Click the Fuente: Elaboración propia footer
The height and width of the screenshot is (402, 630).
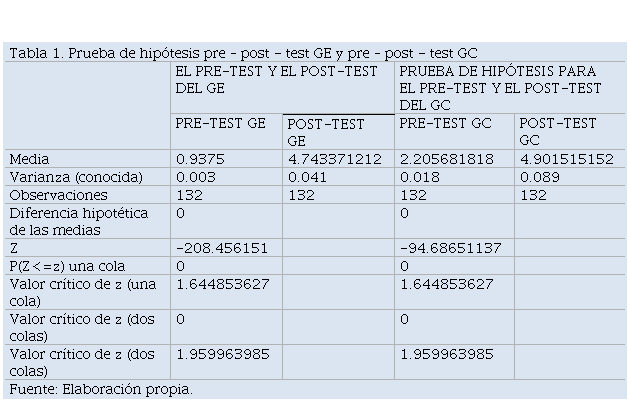(101, 389)
